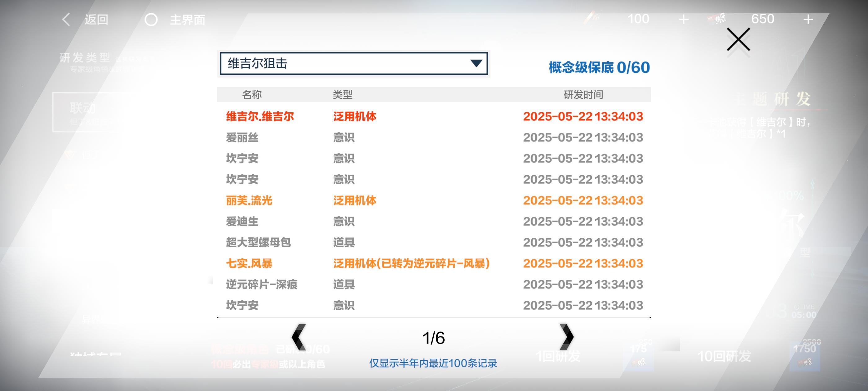868x391 pixels.
Task: Click the 100 currency amount
Action: tap(638, 19)
